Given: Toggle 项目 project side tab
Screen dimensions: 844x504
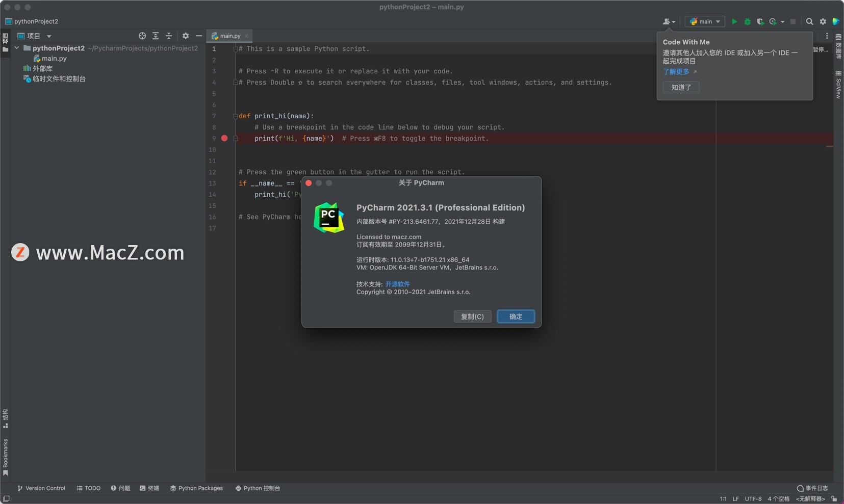Looking at the screenshot, I should (6, 42).
